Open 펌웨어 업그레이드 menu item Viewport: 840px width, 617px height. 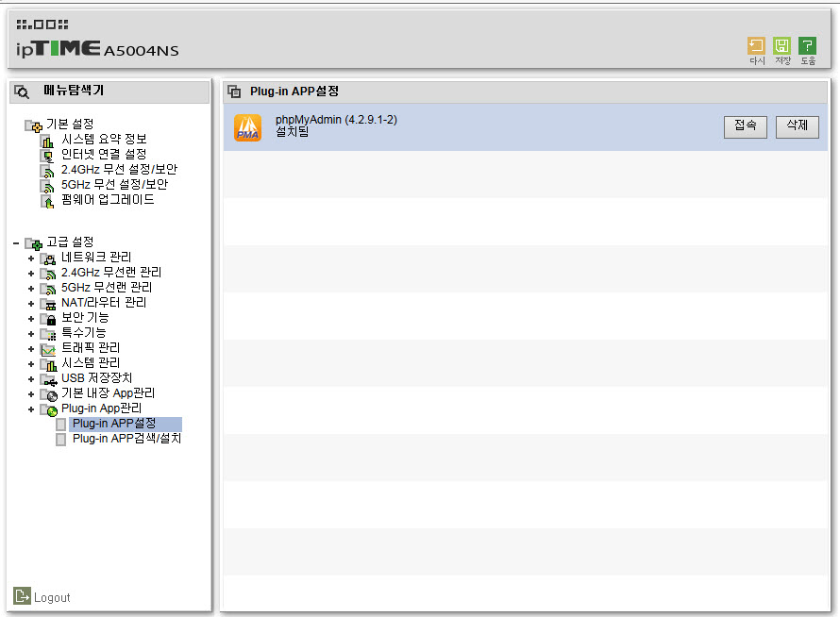[108, 200]
